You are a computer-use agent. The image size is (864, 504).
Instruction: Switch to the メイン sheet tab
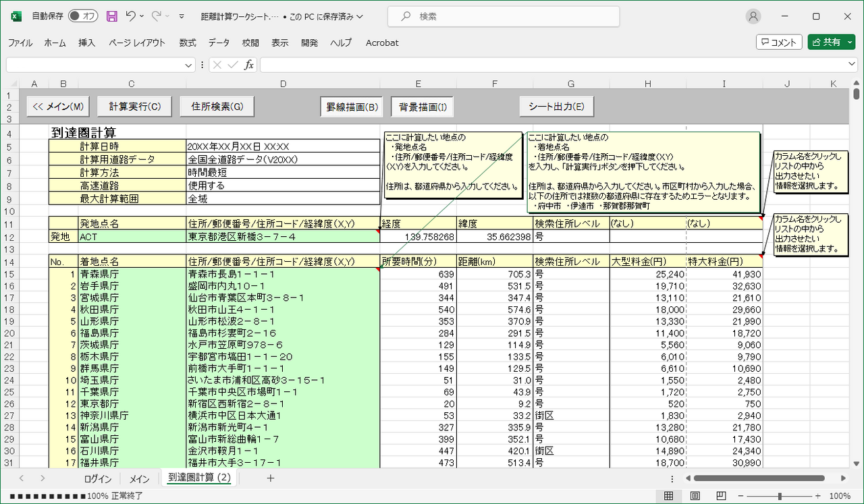(139, 479)
